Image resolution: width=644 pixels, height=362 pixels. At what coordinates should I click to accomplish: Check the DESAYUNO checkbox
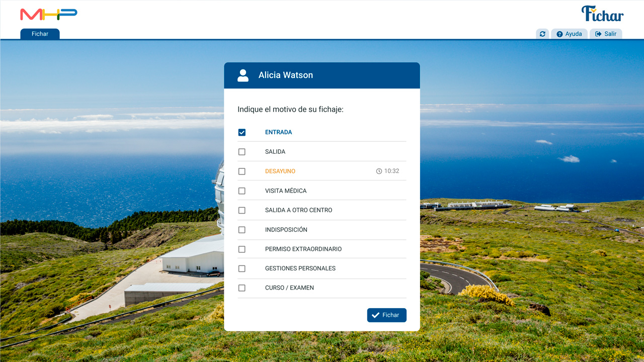pyautogui.click(x=242, y=171)
